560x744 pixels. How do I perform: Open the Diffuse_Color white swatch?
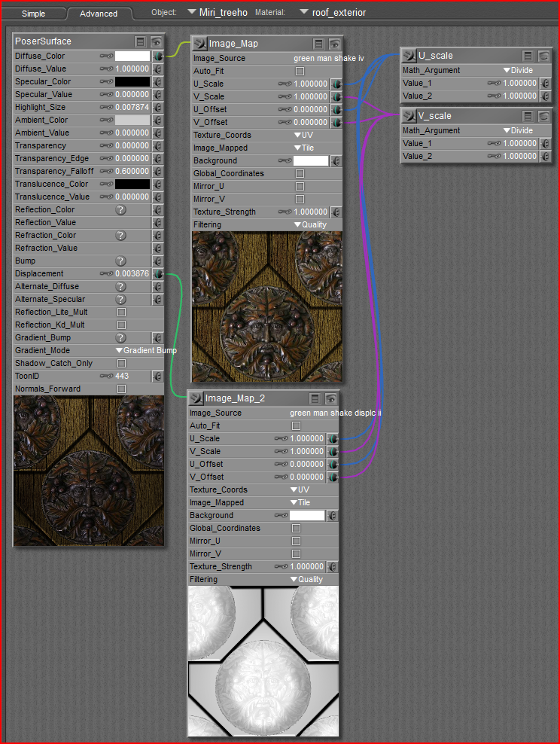pyautogui.click(x=132, y=56)
